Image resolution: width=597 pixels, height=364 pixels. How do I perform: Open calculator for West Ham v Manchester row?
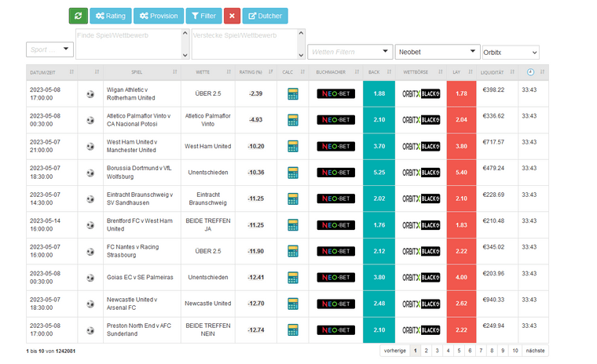(293, 146)
